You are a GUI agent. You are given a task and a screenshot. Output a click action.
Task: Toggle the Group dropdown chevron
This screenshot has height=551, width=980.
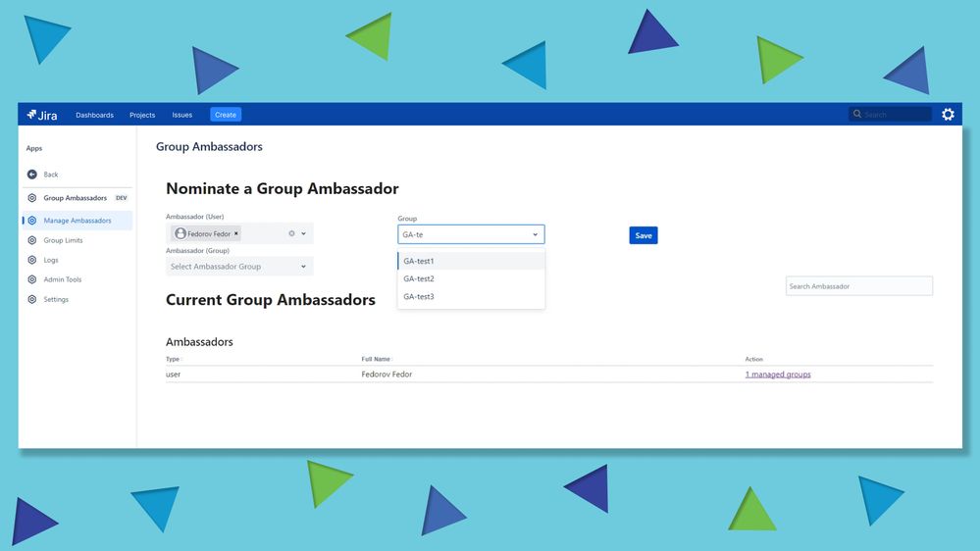(x=535, y=235)
